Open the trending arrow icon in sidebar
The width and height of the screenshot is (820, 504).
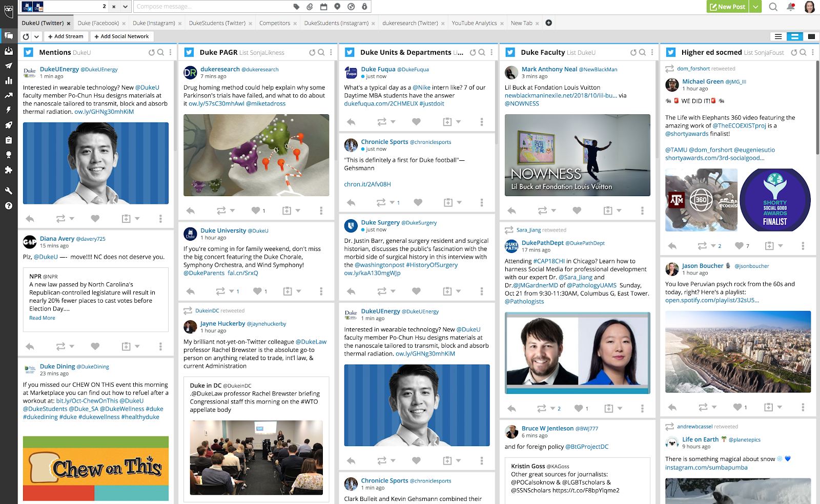pos(8,95)
